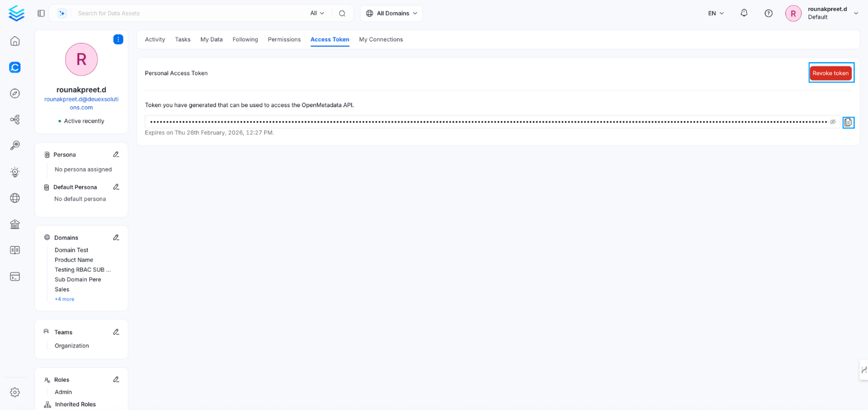
Task: Switch to the Following tab
Action: point(245,39)
